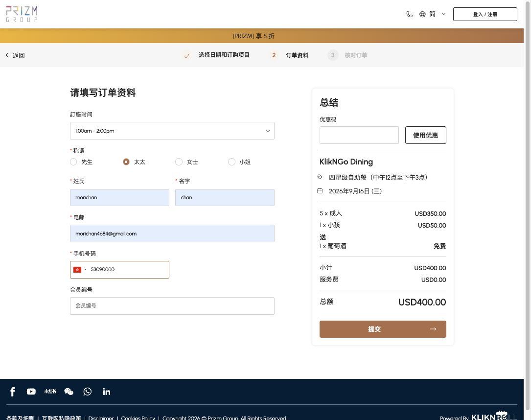Click the tag icon beside 四星级自助餐
This screenshot has width=531, height=420.
coord(320,177)
